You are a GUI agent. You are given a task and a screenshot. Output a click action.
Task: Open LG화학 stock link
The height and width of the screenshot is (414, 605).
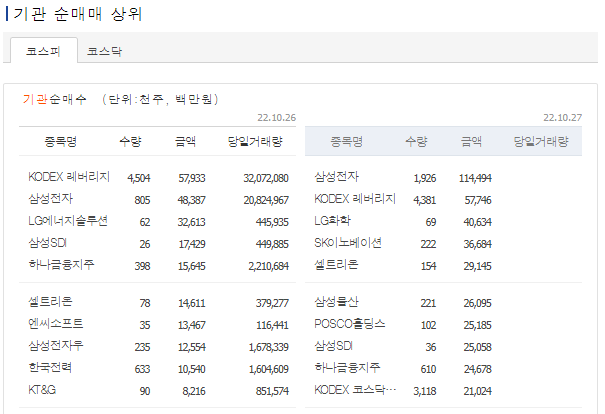332,221
